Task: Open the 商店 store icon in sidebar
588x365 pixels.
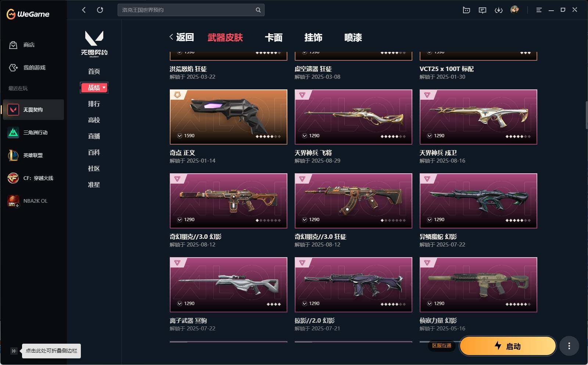Action: pos(13,45)
